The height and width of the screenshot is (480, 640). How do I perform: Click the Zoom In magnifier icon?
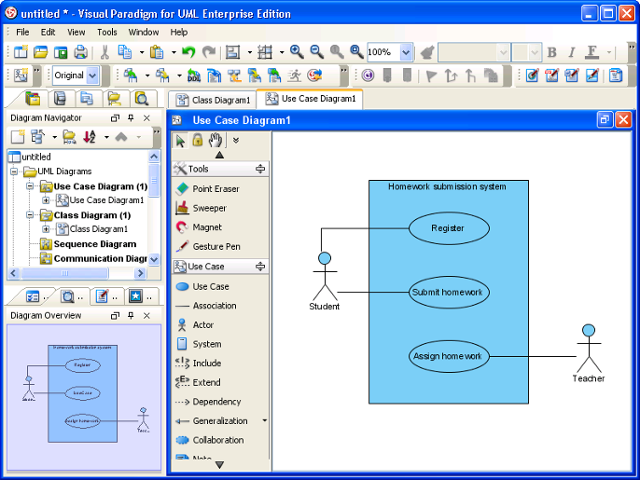click(x=297, y=52)
